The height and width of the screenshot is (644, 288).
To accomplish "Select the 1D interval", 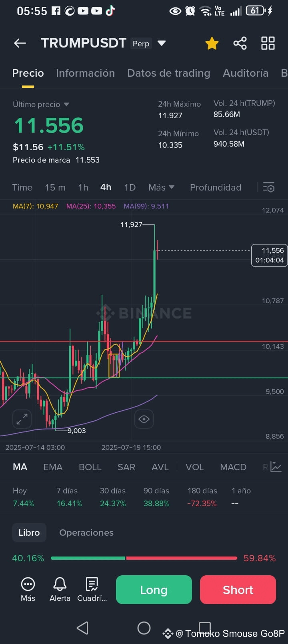I will point(130,187).
